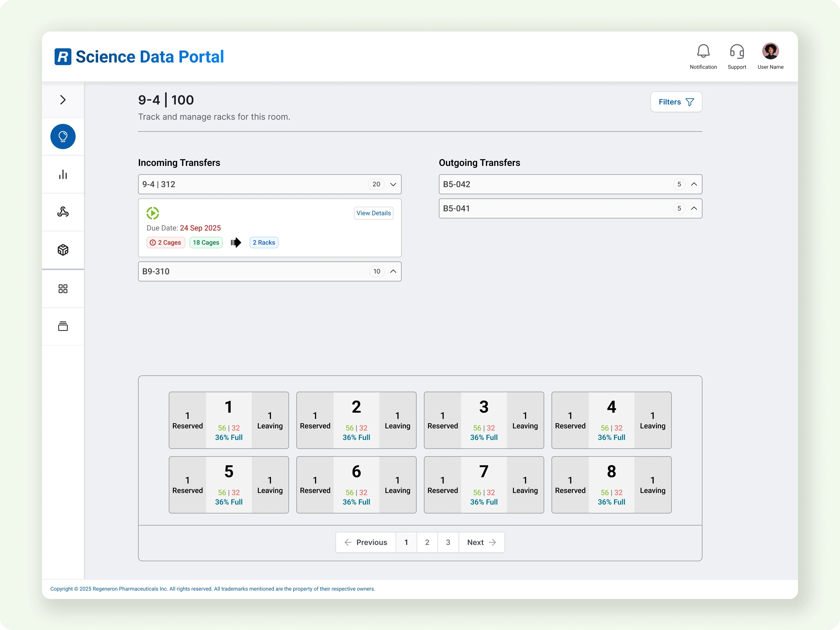Open the grid dashboard sidebar icon
840x630 pixels.
coord(63,288)
